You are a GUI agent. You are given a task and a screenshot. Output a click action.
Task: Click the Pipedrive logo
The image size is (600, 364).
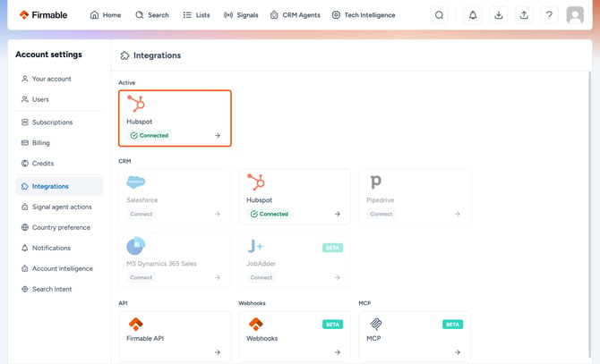click(376, 182)
